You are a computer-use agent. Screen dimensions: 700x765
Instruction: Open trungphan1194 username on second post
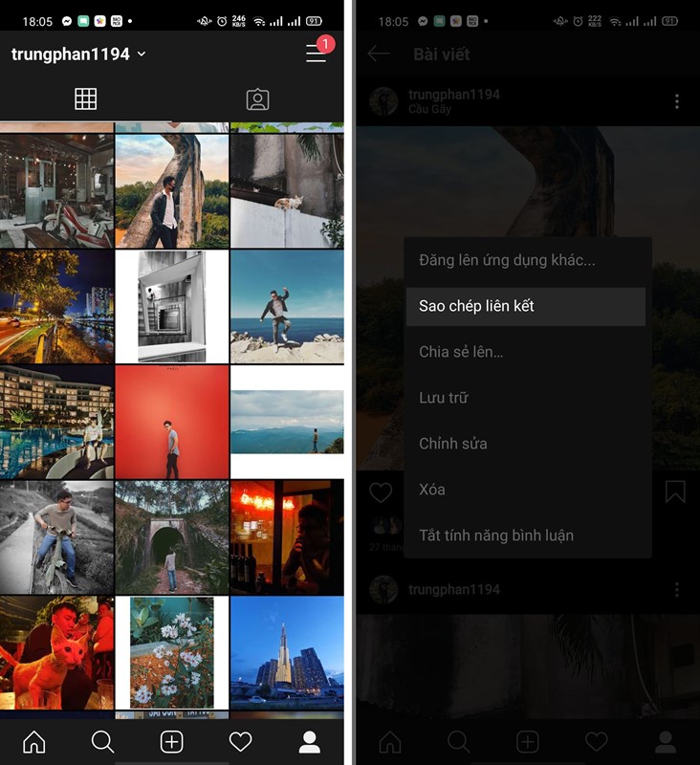(454, 589)
